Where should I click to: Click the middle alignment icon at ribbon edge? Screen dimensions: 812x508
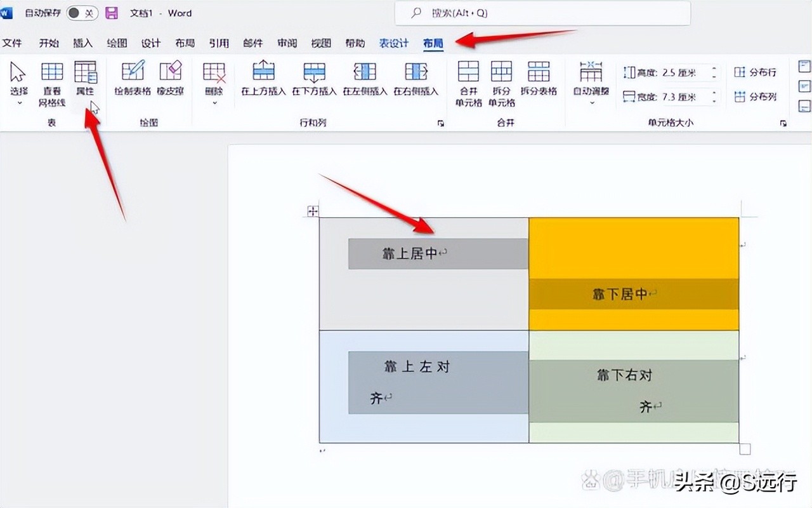804,86
